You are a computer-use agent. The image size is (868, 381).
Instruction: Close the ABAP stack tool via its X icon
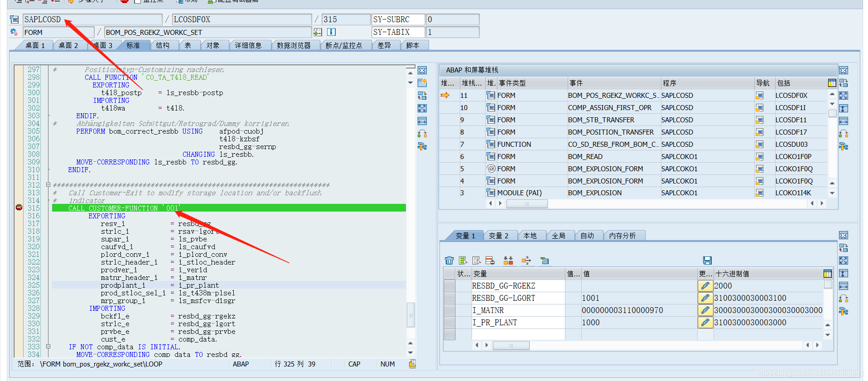(x=844, y=71)
